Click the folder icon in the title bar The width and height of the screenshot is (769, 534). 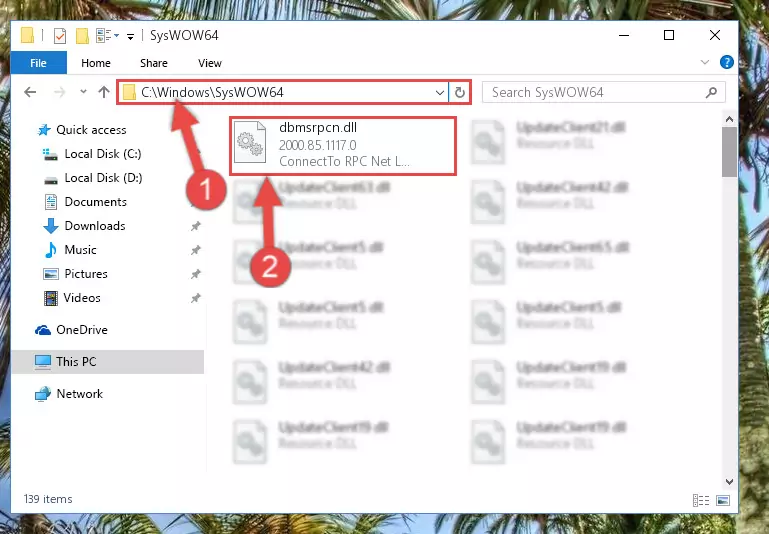tap(27, 35)
